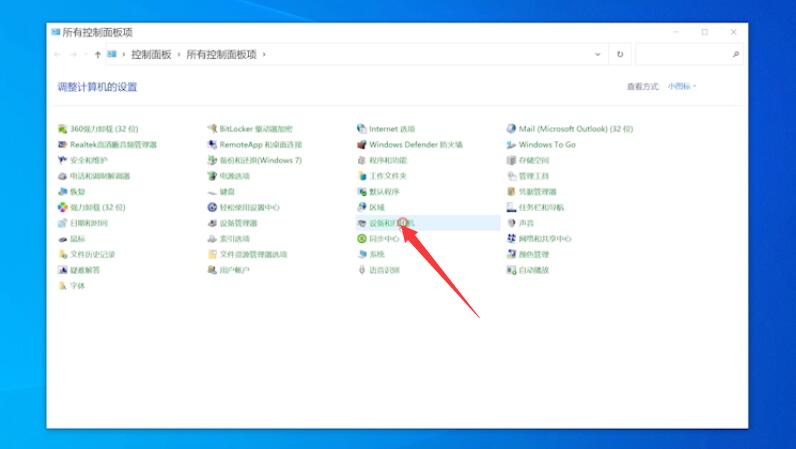The image size is (796, 449).
Task: Open 同步中心
Action: coord(378,239)
